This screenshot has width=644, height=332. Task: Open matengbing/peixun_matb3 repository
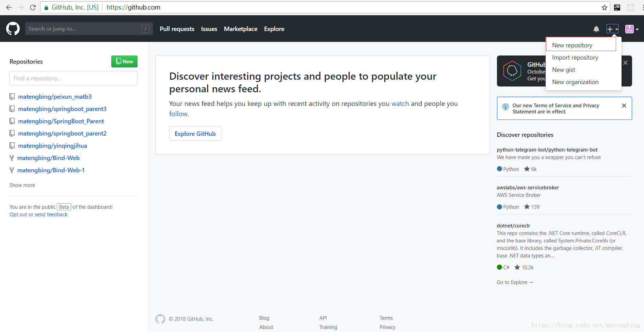click(x=55, y=97)
